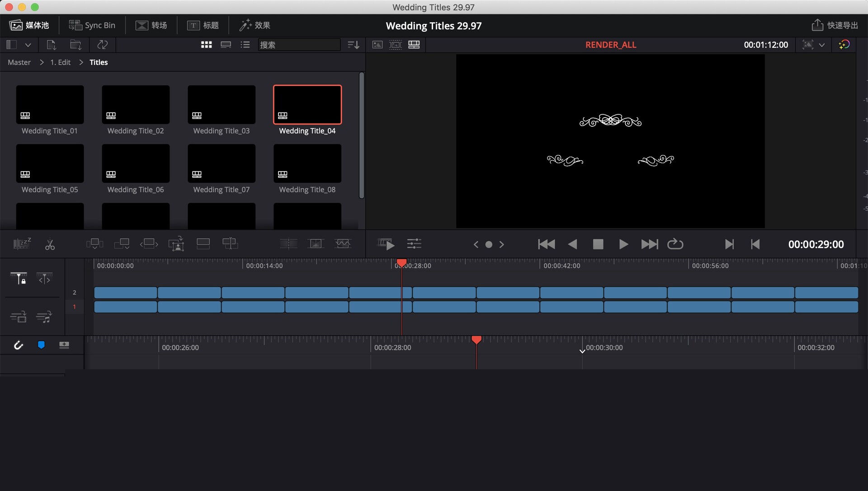868x491 pixels.
Task: Expand the media pool layout dropdown arrow
Action: coord(28,45)
